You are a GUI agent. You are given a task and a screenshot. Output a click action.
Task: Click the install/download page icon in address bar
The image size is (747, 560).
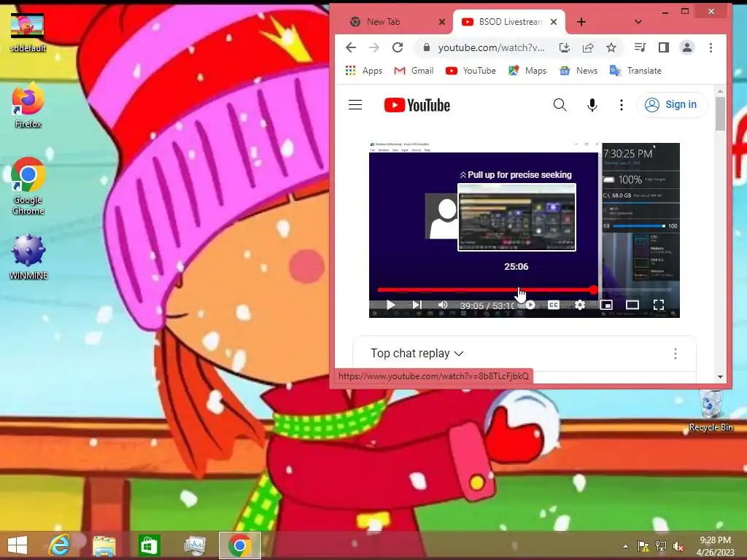(565, 47)
